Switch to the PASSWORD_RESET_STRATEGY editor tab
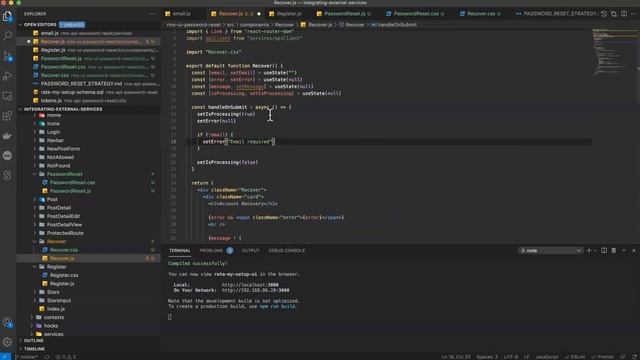 559,14
